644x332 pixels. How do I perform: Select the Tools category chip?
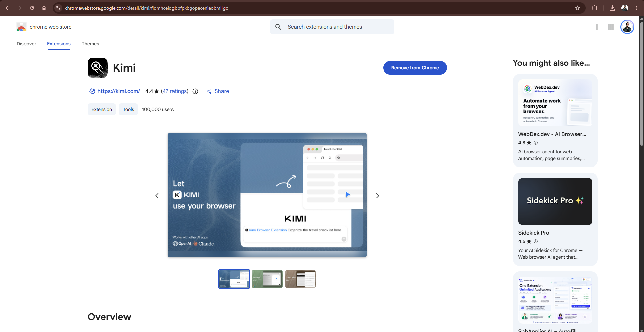tap(128, 109)
